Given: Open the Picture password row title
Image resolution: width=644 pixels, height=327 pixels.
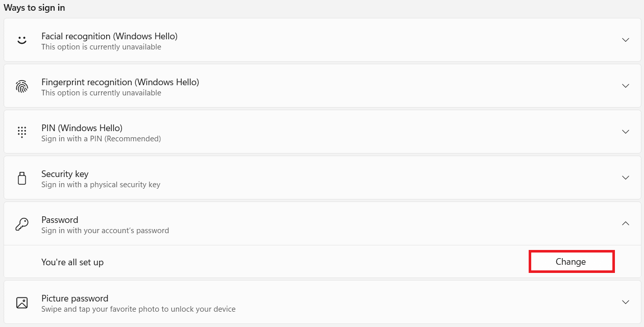Looking at the screenshot, I should pyautogui.click(x=75, y=298).
